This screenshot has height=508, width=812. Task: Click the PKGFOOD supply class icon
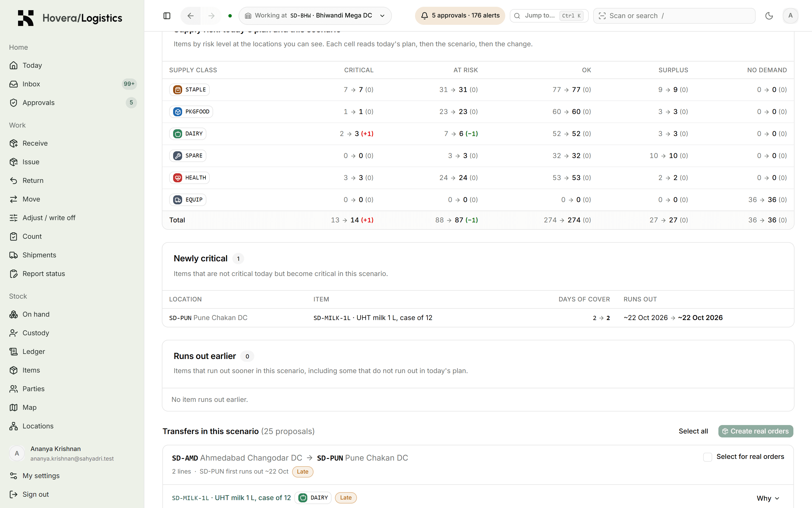pyautogui.click(x=178, y=111)
